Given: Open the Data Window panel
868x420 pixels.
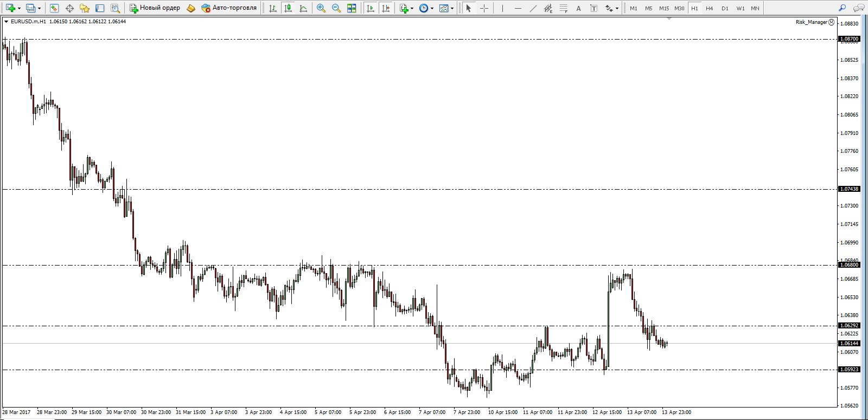Looking at the screenshot, I should (69, 8).
